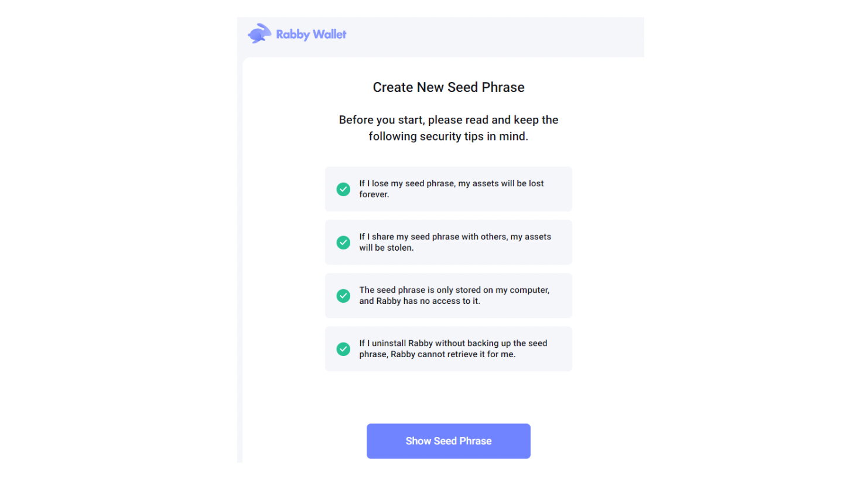Toggle the checkmark for losing seed phrase tip
Screen dimensions: 868x486
point(343,189)
